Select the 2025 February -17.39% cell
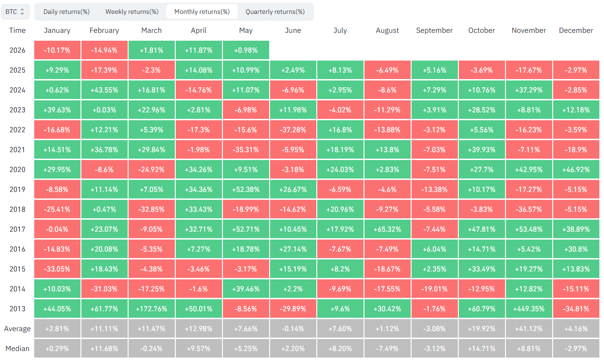Image resolution: width=604 pixels, height=364 pixels. (x=105, y=70)
